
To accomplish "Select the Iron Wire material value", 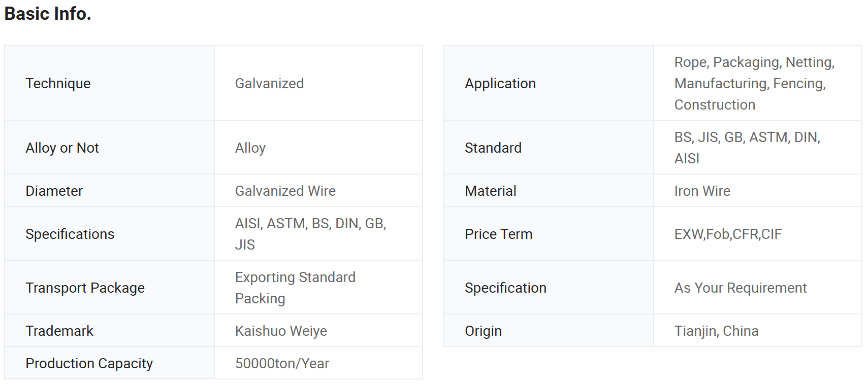I will tap(702, 191).
